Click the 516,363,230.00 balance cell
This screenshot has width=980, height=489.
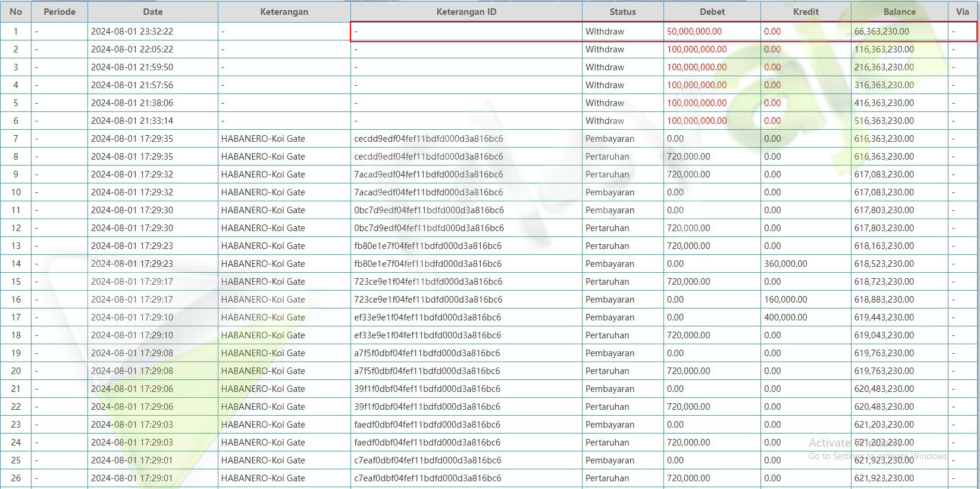pos(884,121)
